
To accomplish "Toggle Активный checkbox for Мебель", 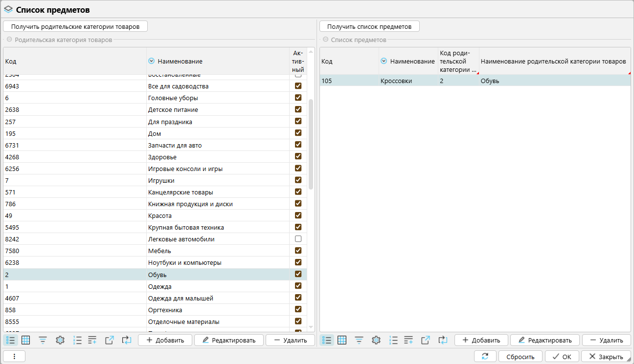I will [x=298, y=251].
